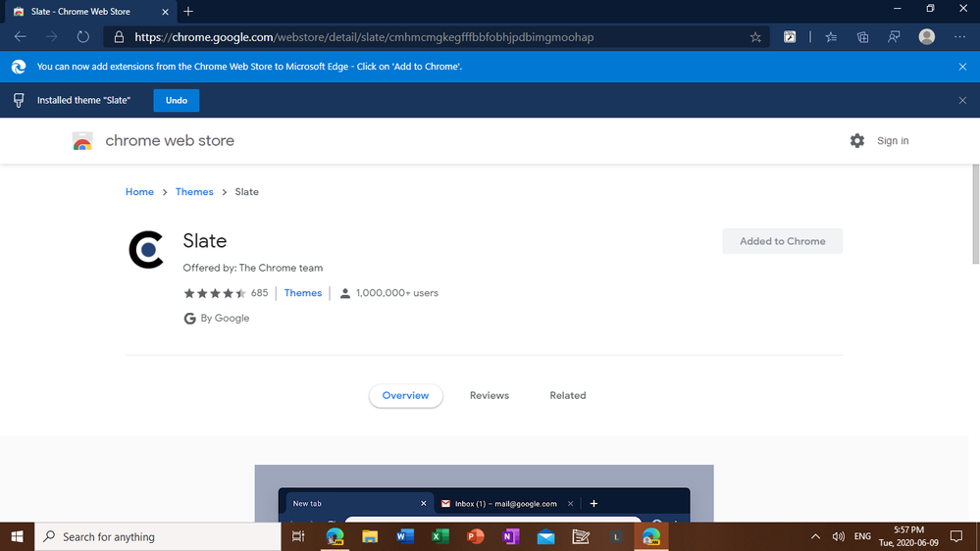The width and height of the screenshot is (980, 551).
Task: Click the Chrome Web Store logo
Action: tap(82, 141)
